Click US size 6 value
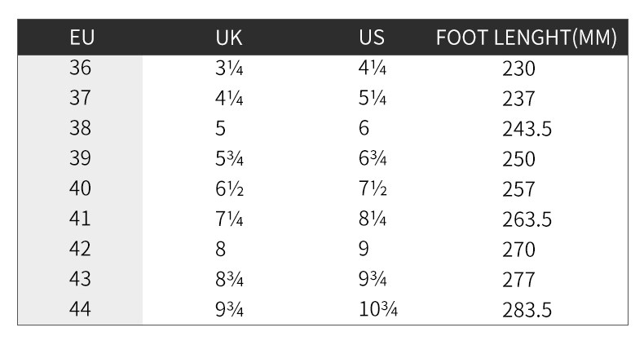The image size is (644, 363). click(364, 129)
